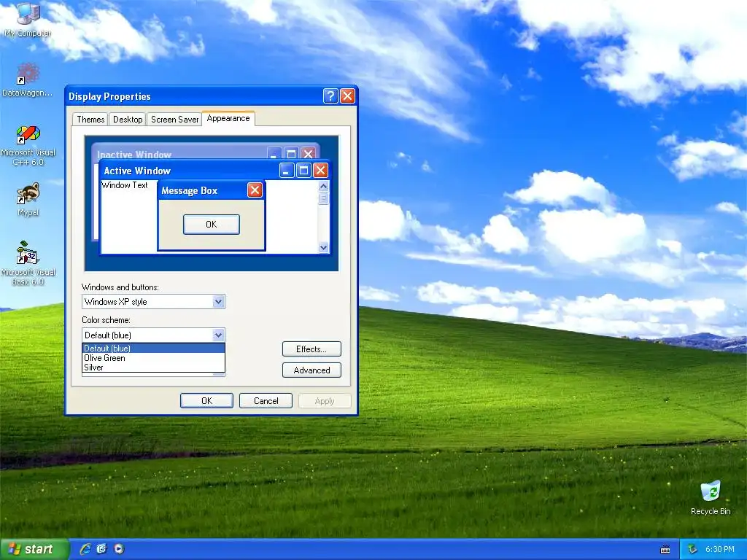
Task: Switch to the Desktop tab
Action: point(128,120)
